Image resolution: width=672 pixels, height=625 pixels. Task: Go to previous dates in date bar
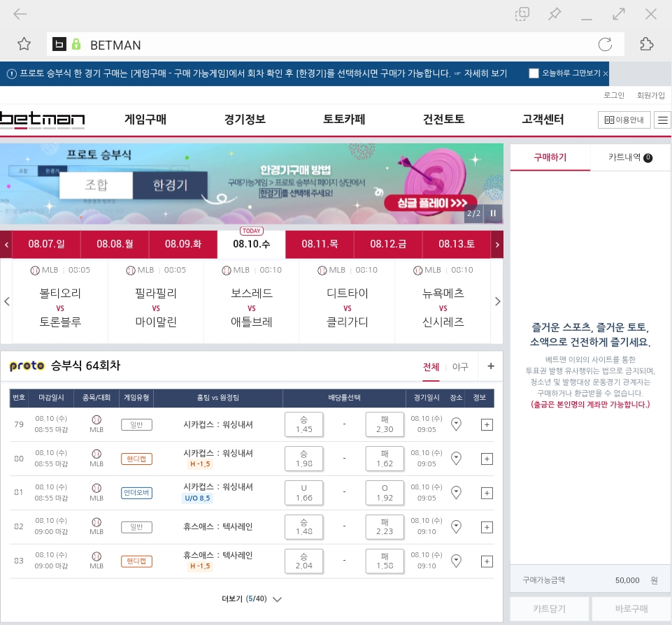tap(6, 245)
